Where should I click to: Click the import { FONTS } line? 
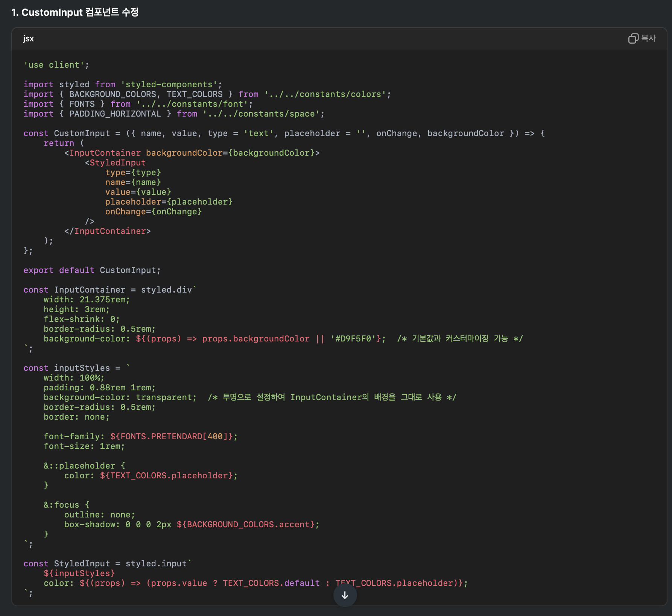[138, 104]
